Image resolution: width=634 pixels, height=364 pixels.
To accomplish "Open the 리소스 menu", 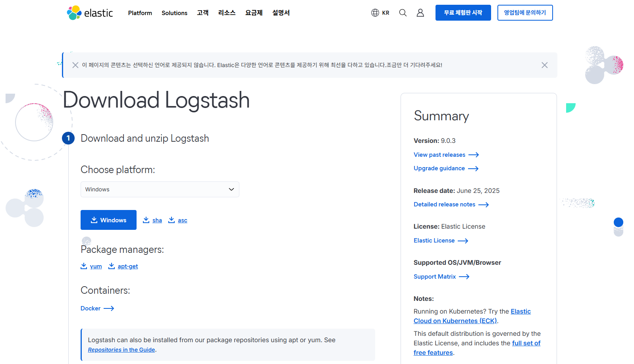I will [x=227, y=13].
